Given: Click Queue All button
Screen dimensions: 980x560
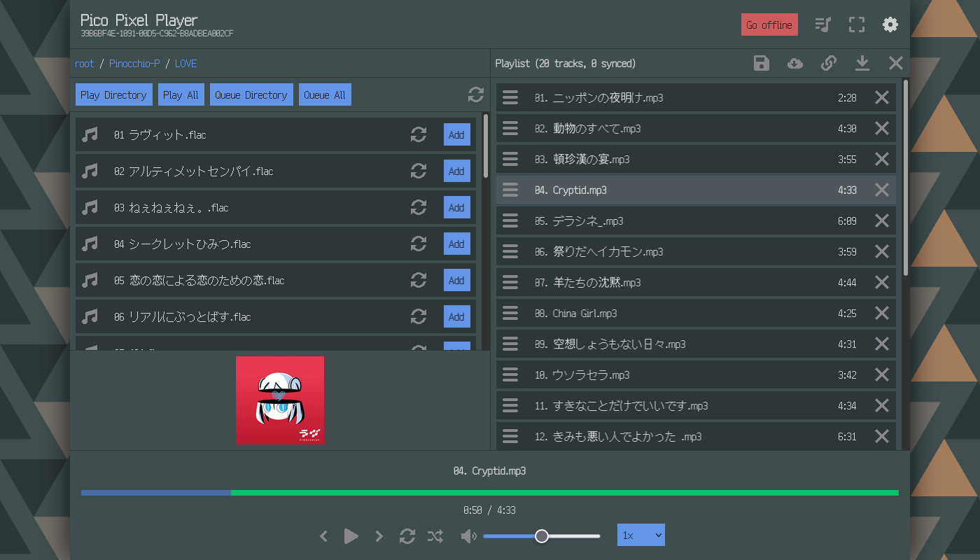Looking at the screenshot, I should [x=325, y=95].
